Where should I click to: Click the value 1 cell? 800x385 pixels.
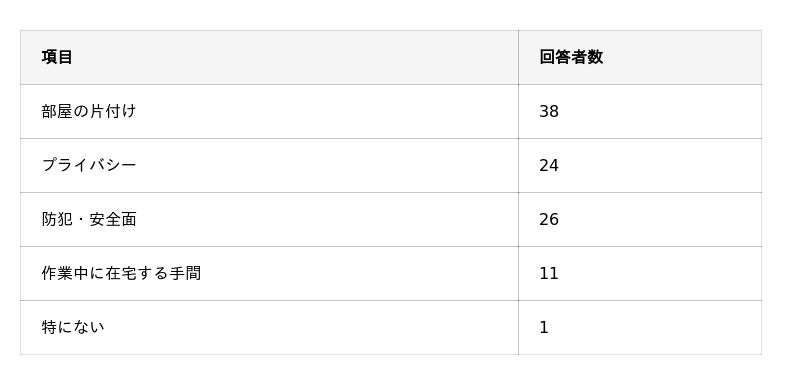coord(640,327)
